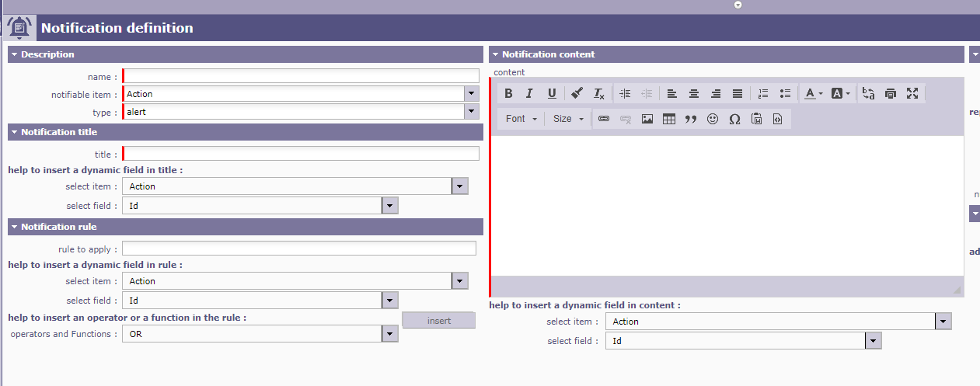This screenshot has height=386, width=980.
Task: Open the smiley emoticon picker
Action: pyautogui.click(x=712, y=119)
